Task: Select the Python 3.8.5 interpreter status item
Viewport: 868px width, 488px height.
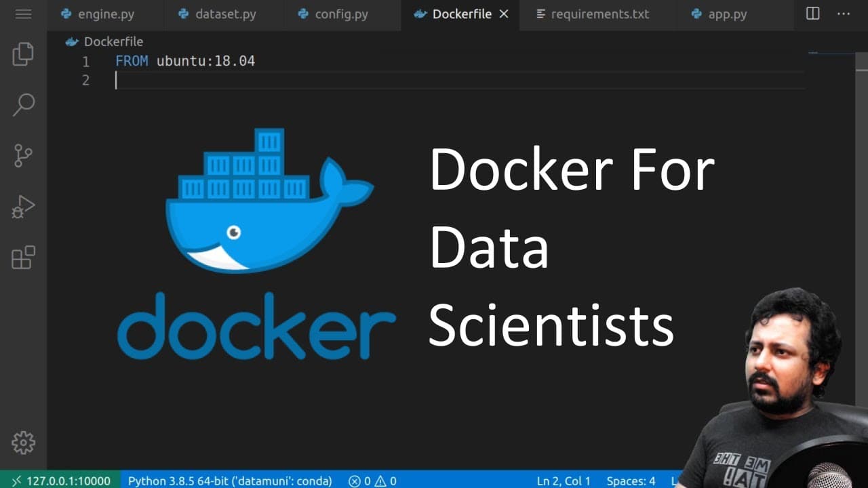Action: (230, 481)
